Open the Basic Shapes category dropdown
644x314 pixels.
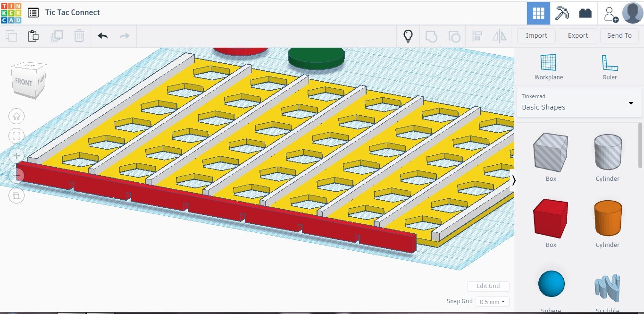579,102
